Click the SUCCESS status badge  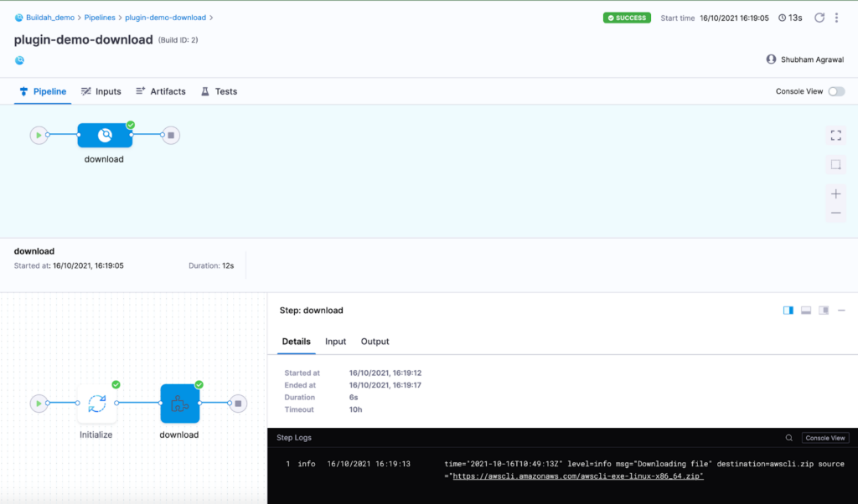pos(627,17)
